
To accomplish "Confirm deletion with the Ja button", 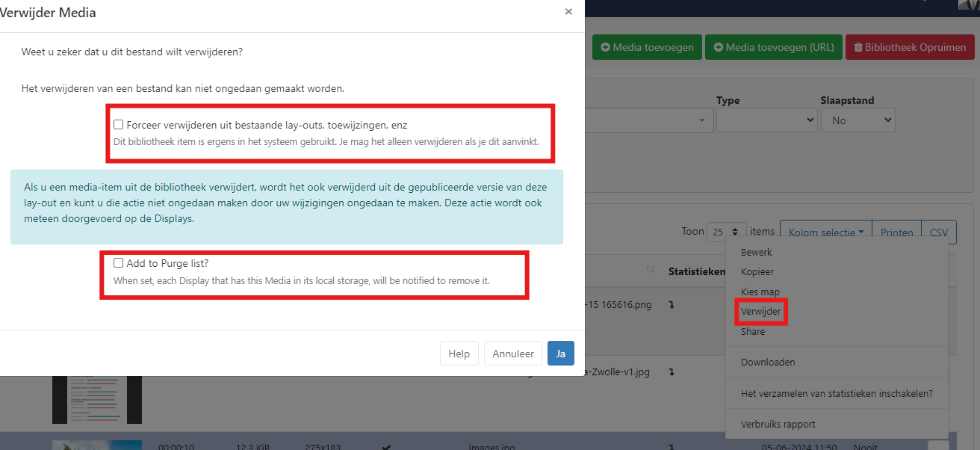I will click(560, 354).
